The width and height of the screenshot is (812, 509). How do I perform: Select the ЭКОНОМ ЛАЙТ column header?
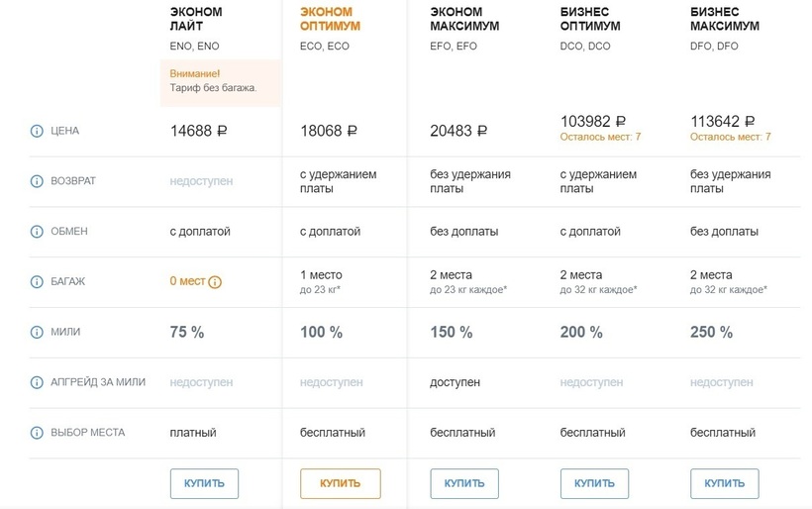[x=196, y=19]
